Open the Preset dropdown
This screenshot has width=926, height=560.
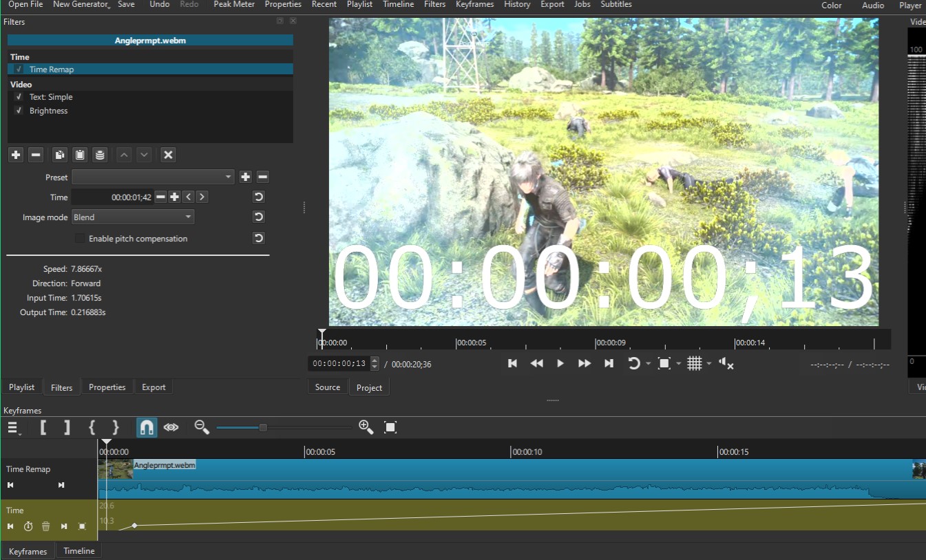click(153, 177)
